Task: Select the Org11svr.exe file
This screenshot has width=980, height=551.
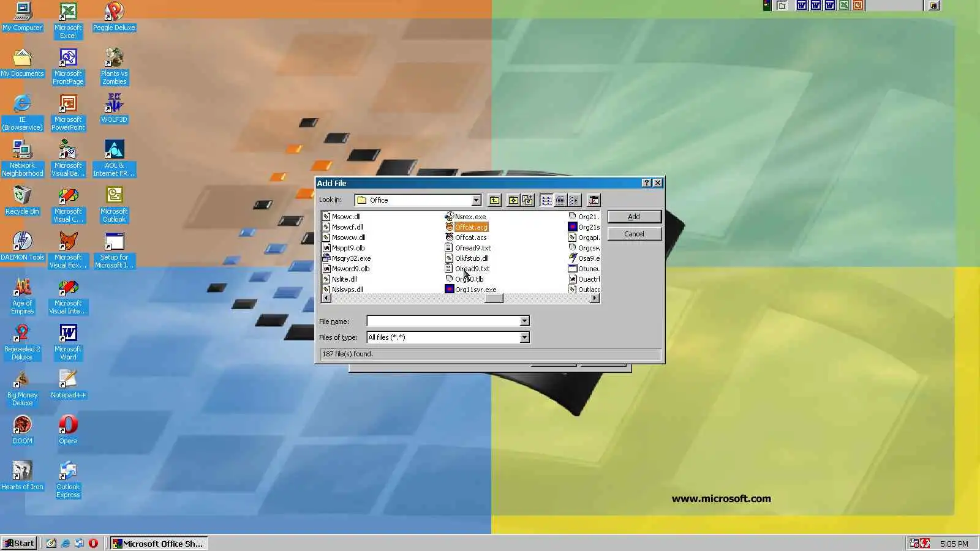Action: tap(471, 290)
